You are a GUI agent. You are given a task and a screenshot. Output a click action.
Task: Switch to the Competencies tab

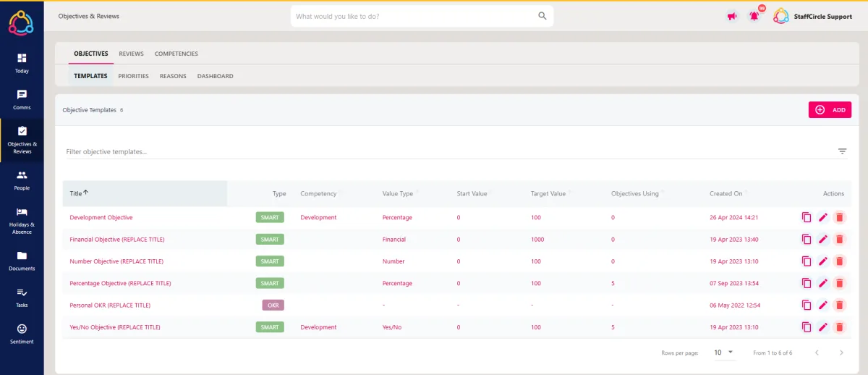coord(176,54)
